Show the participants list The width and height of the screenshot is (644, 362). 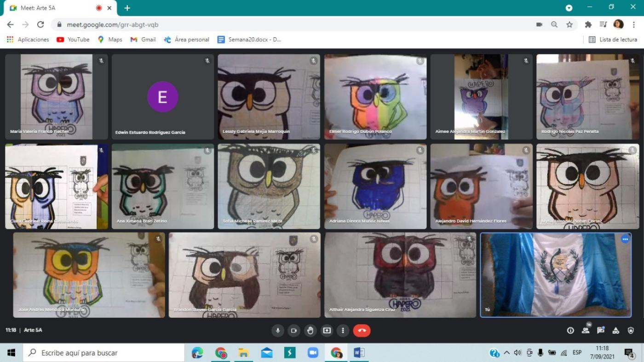(586, 330)
